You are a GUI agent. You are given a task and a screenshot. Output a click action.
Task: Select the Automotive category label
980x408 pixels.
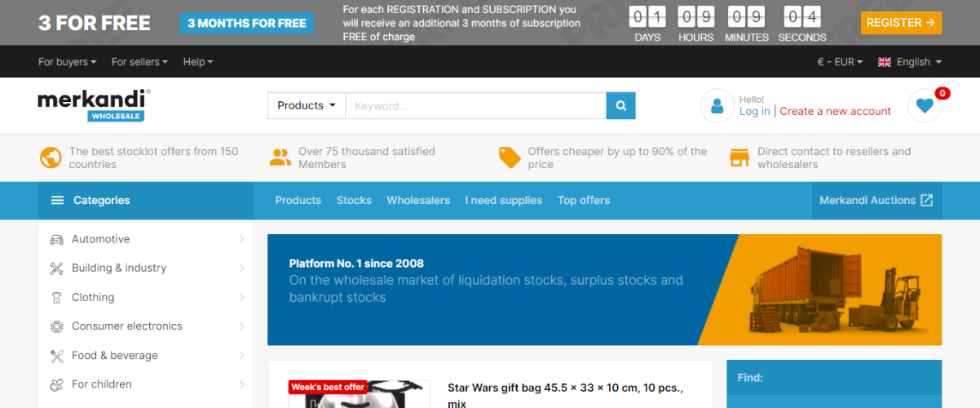pos(101,239)
